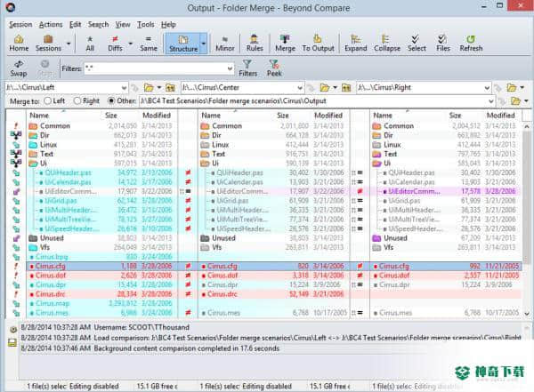Select Common folder in left pane

coord(55,126)
